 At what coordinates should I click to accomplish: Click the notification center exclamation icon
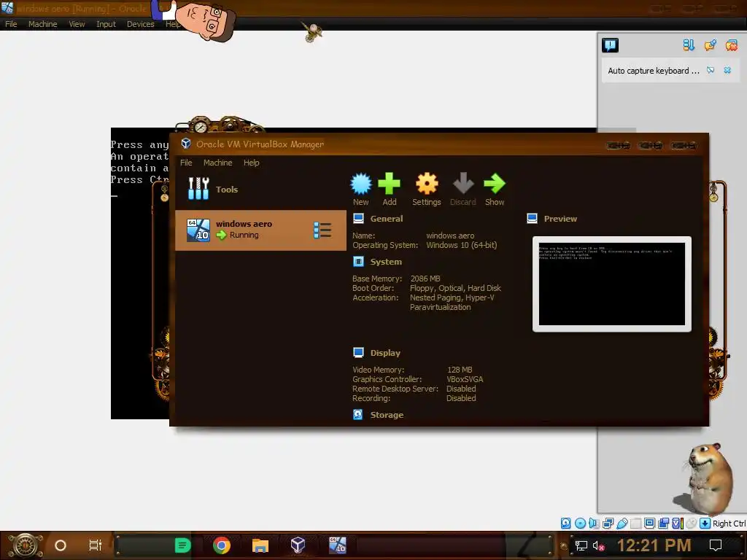pyautogui.click(x=610, y=45)
